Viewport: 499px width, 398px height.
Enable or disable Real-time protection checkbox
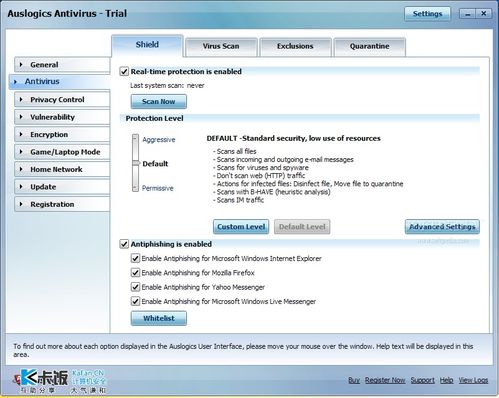coord(124,71)
